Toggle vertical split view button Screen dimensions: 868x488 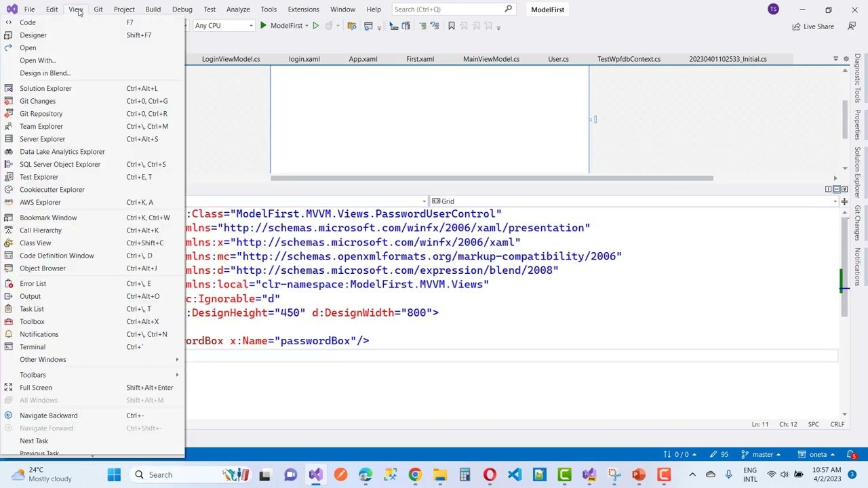(828, 189)
